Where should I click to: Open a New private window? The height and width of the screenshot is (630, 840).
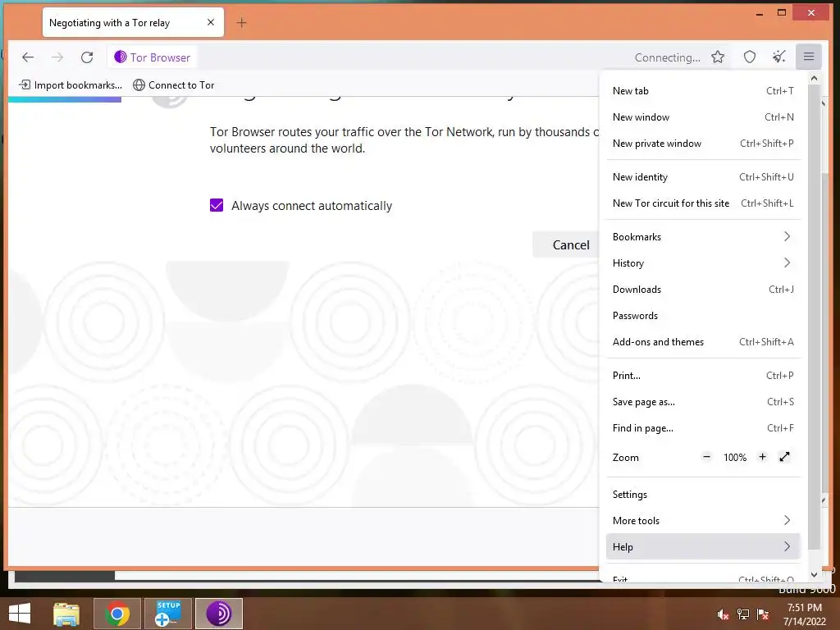click(703, 144)
